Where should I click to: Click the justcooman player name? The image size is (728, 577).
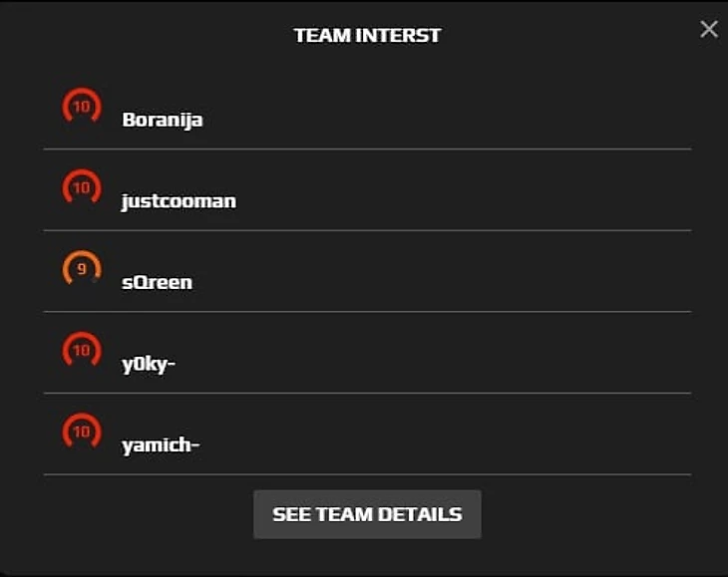[179, 201]
